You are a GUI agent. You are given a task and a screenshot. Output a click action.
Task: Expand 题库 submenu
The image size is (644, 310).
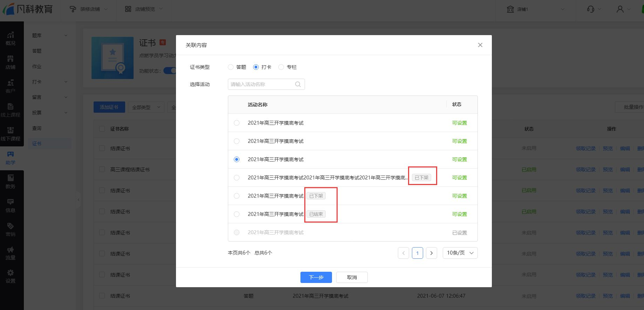click(66, 35)
